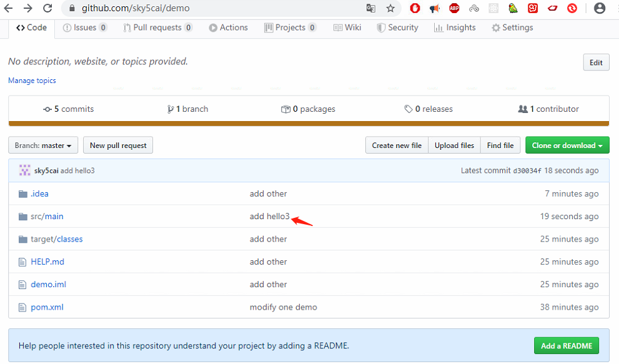Open the Clone or download dropdown
619x364 pixels.
pyautogui.click(x=567, y=145)
